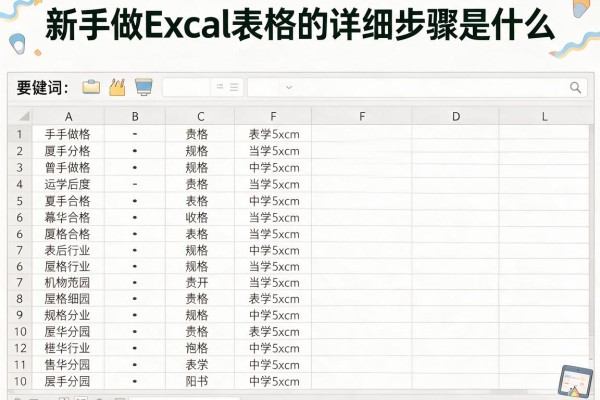Click the long formula search field

coord(417,88)
